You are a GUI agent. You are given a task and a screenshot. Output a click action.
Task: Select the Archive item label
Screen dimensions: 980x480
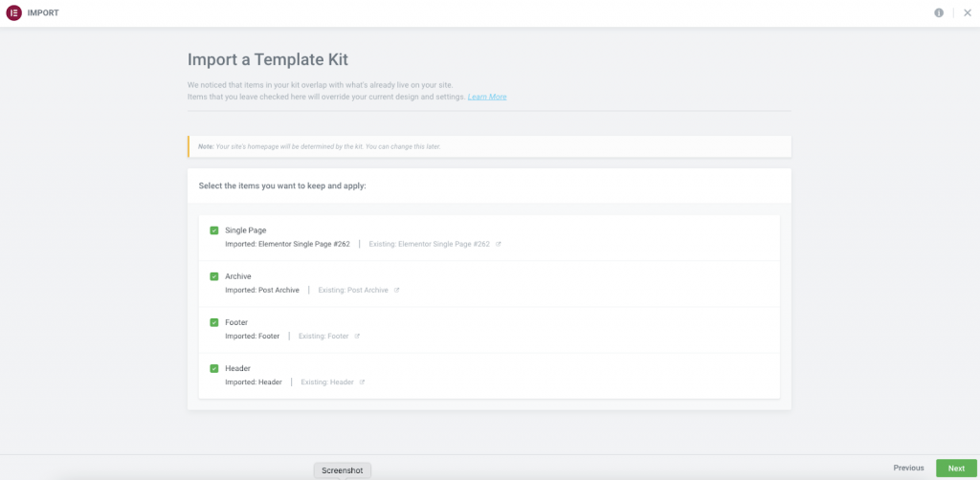[238, 276]
